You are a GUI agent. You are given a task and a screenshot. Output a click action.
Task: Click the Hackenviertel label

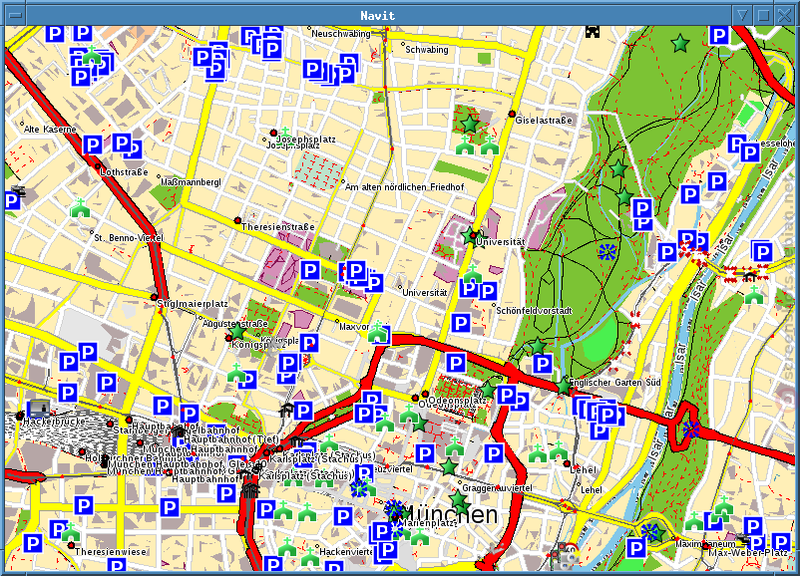pos(346,552)
